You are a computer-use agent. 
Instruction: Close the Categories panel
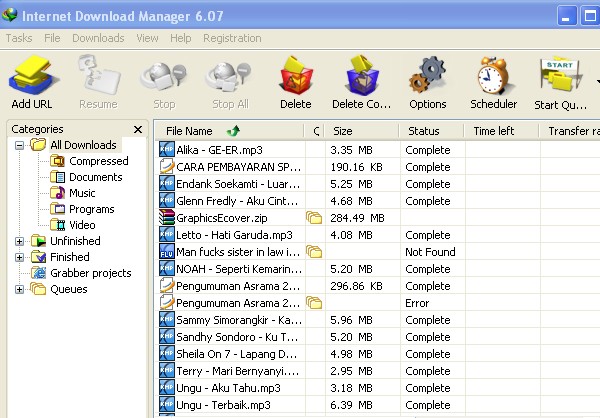(138, 129)
